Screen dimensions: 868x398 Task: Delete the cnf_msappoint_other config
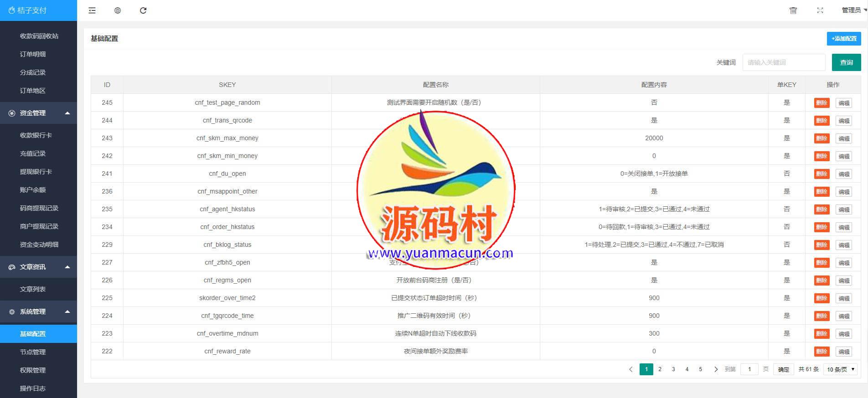click(x=821, y=192)
